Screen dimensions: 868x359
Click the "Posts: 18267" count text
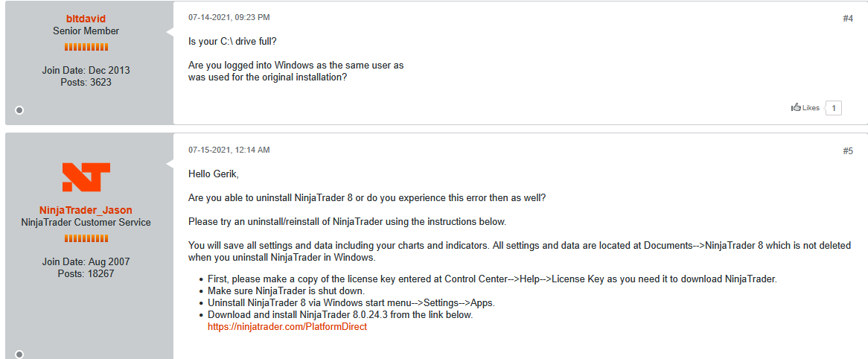coord(86,273)
